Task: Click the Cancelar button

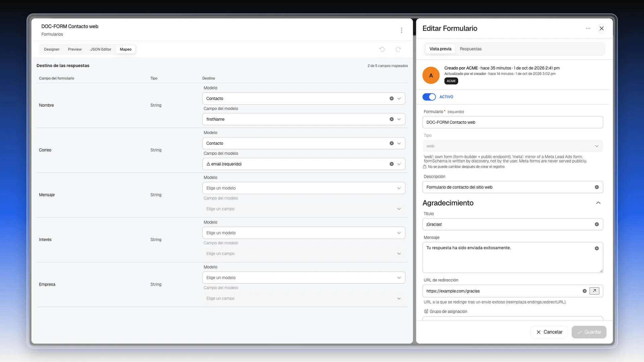Action: [x=549, y=332]
